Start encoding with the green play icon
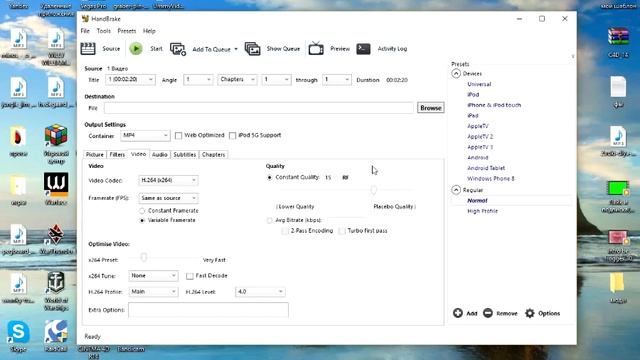Screen dimensions: 640x360 136,49
